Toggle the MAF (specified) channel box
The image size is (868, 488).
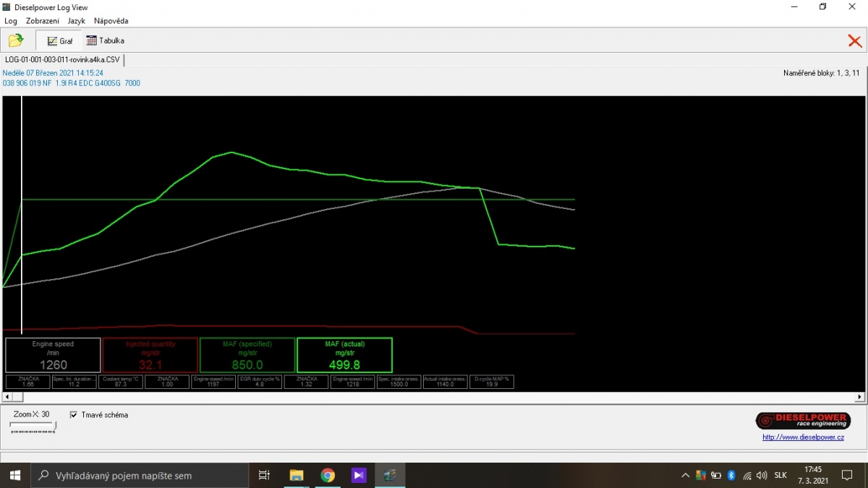[x=247, y=355]
